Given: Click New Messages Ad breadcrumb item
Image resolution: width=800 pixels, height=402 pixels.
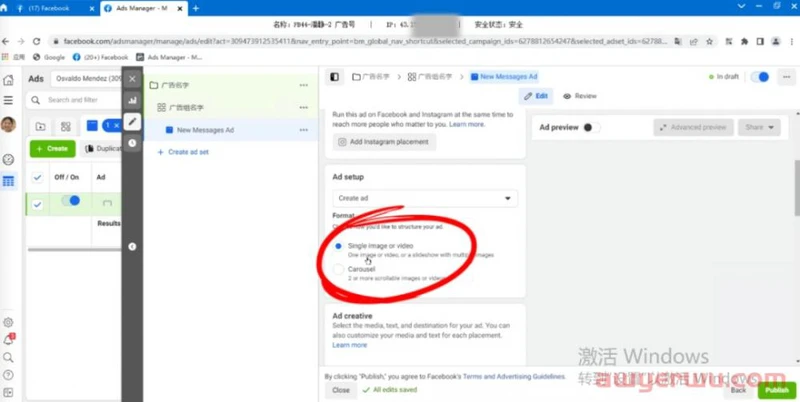Looking at the screenshot, I should click(504, 77).
